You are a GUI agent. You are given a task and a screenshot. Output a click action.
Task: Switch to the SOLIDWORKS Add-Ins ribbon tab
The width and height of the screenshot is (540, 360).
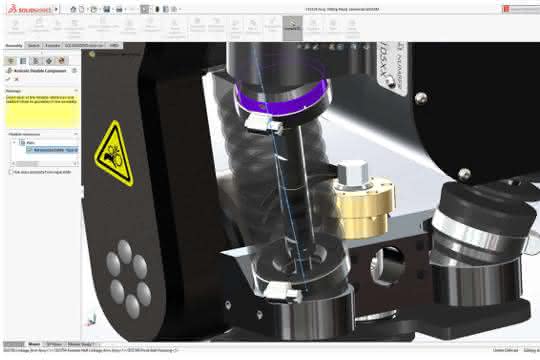click(84, 45)
